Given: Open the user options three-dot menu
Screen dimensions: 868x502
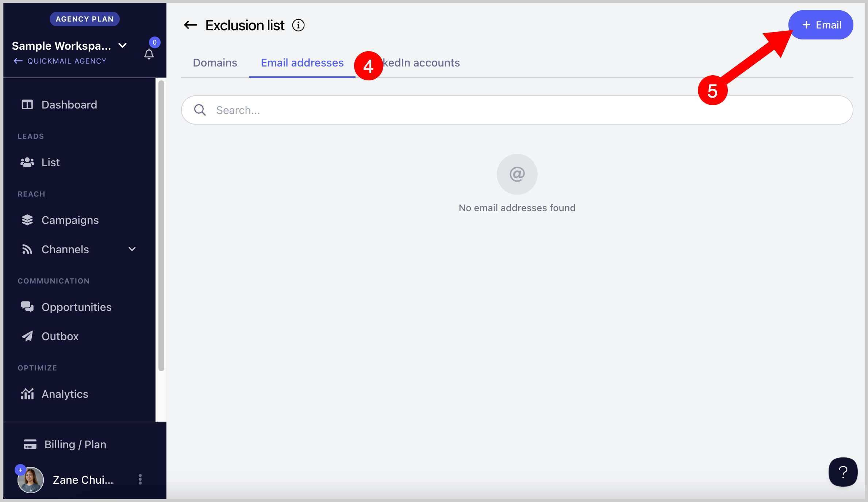Looking at the screenshot, I should tap(140, 479).
